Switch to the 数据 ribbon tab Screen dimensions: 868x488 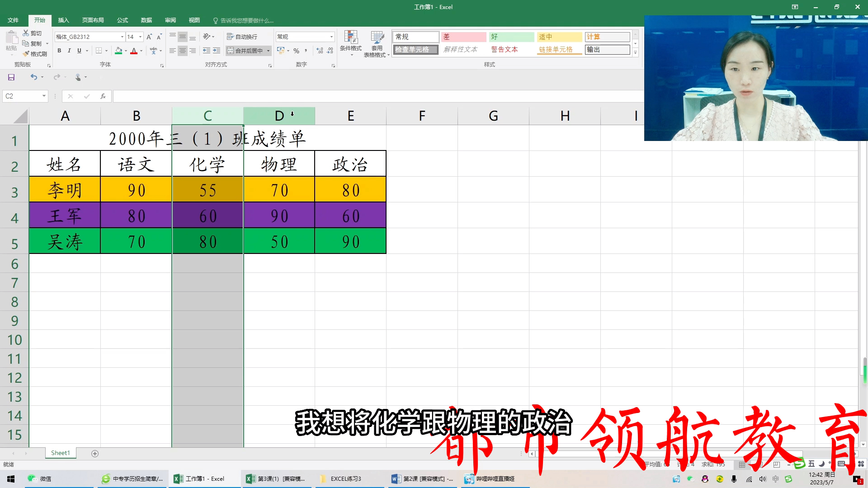[x=146, y=20]
